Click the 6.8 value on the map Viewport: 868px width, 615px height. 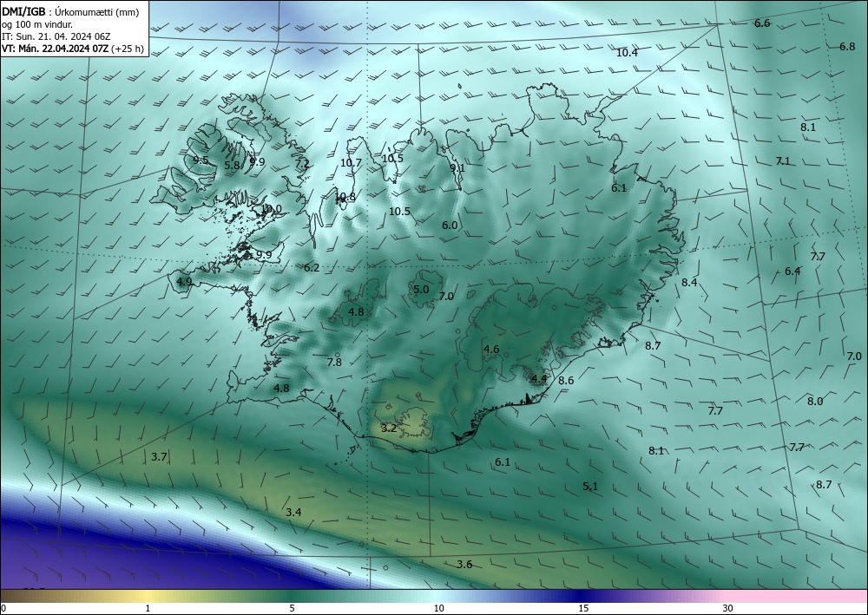(x=847, y=47)
